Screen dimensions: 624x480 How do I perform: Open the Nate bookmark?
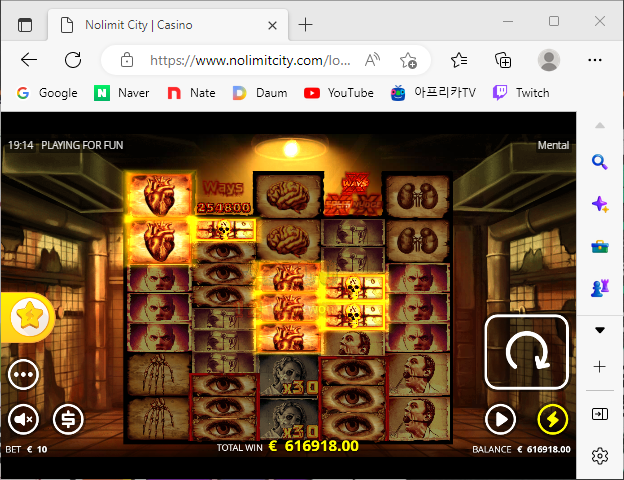[191, 93]
